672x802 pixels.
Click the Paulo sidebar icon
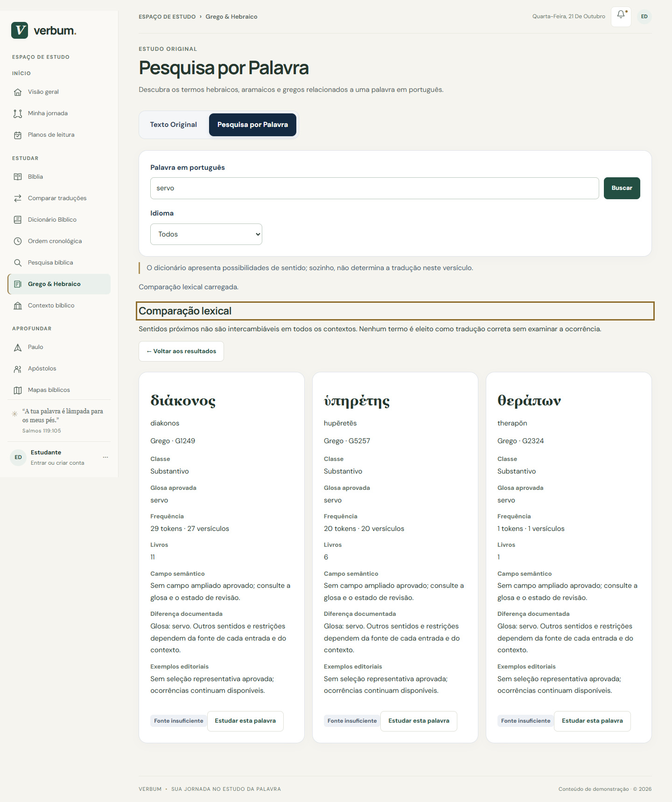(18, 347)
